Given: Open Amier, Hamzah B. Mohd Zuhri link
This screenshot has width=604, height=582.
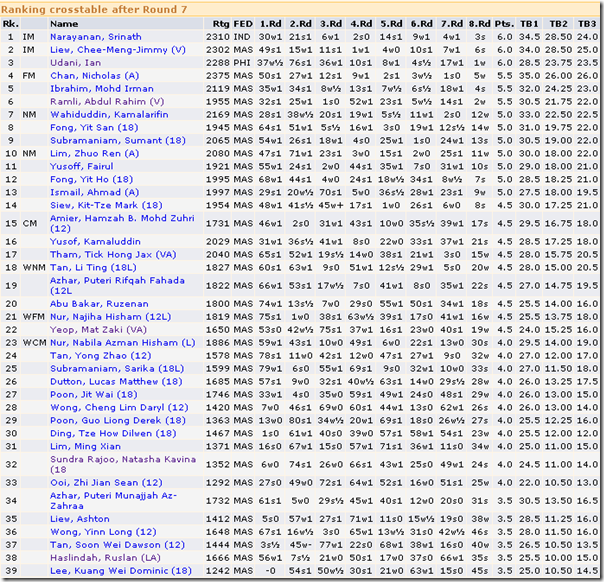Looking at the screenshot, I should [122, 223].
